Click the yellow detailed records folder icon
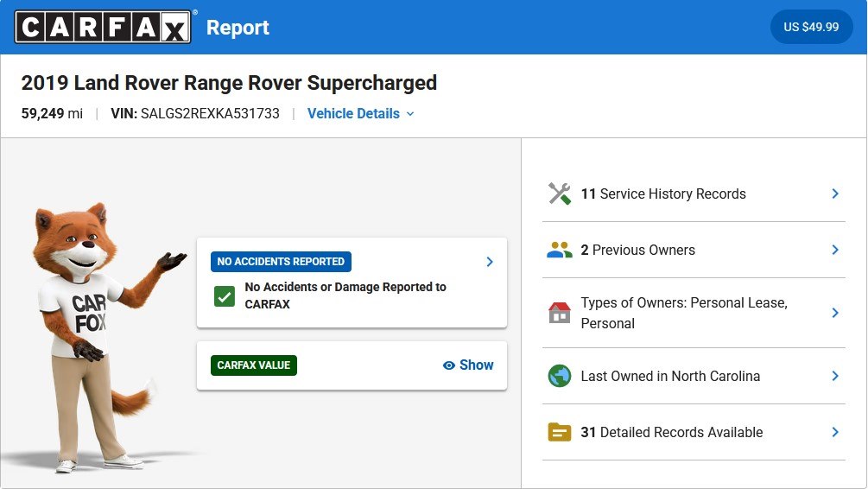 [559, 433]
